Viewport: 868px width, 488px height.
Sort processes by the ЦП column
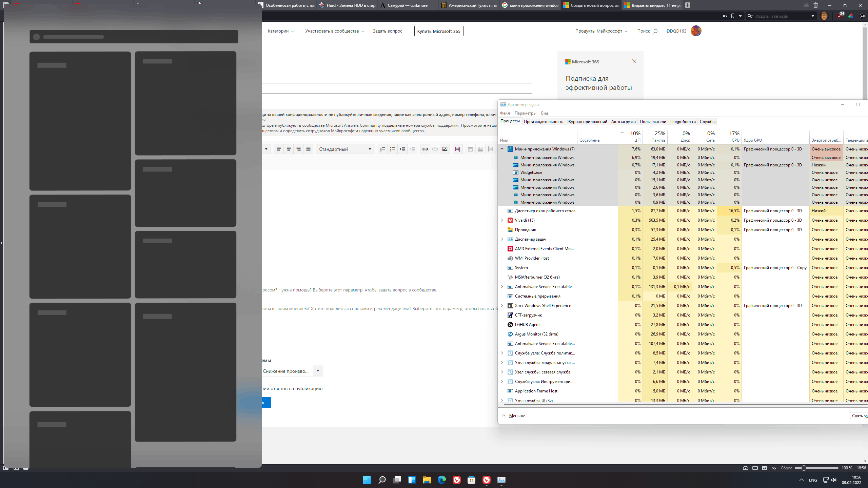[630, 136]
